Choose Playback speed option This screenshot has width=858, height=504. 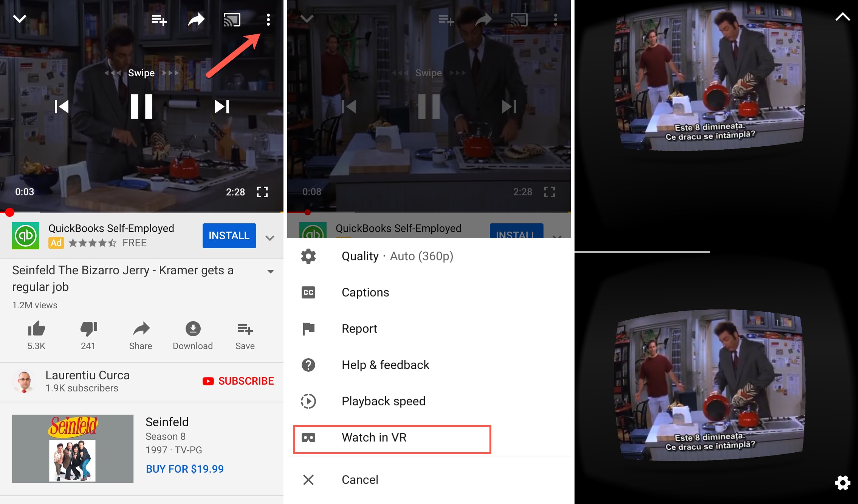tap(429, 401)
